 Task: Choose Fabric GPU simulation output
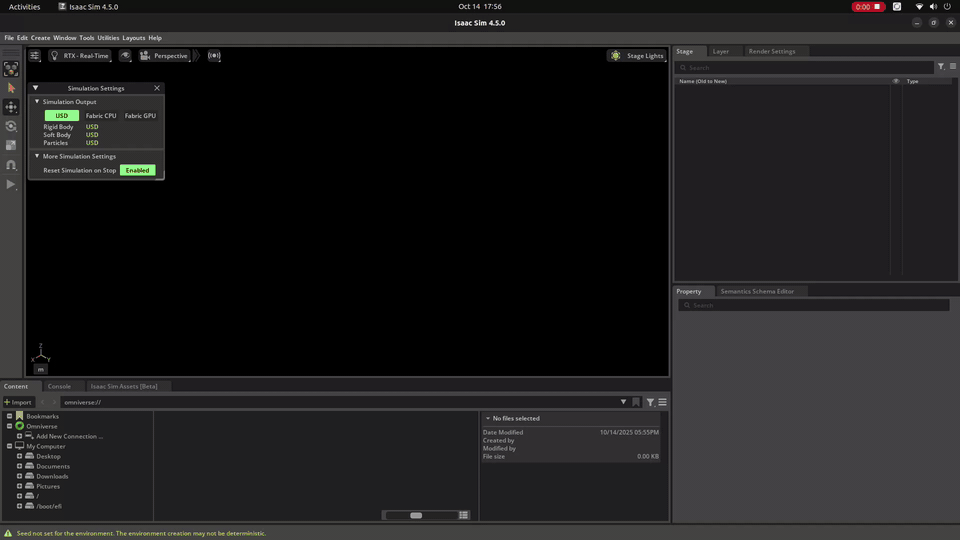(x=140, y=116)
